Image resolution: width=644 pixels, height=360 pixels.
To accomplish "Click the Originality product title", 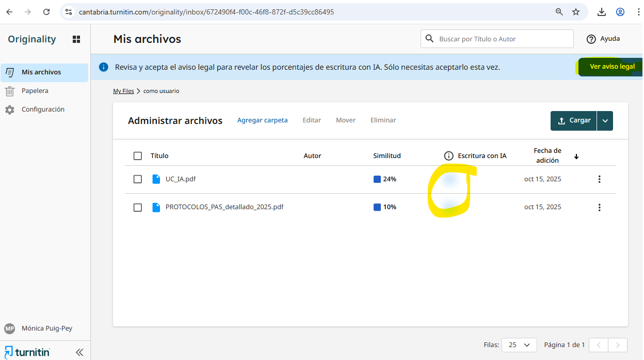I will (32, 39).
